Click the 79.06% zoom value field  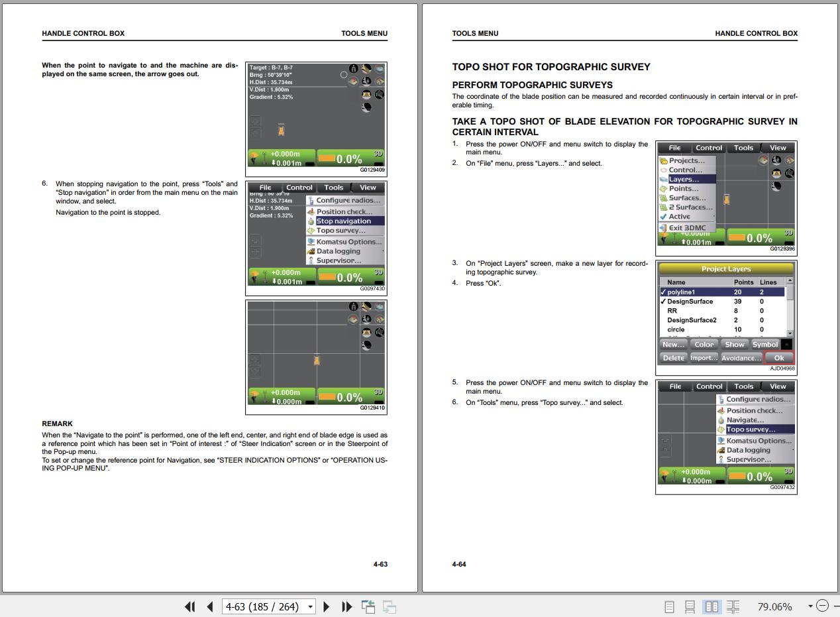tap(774, 606)
